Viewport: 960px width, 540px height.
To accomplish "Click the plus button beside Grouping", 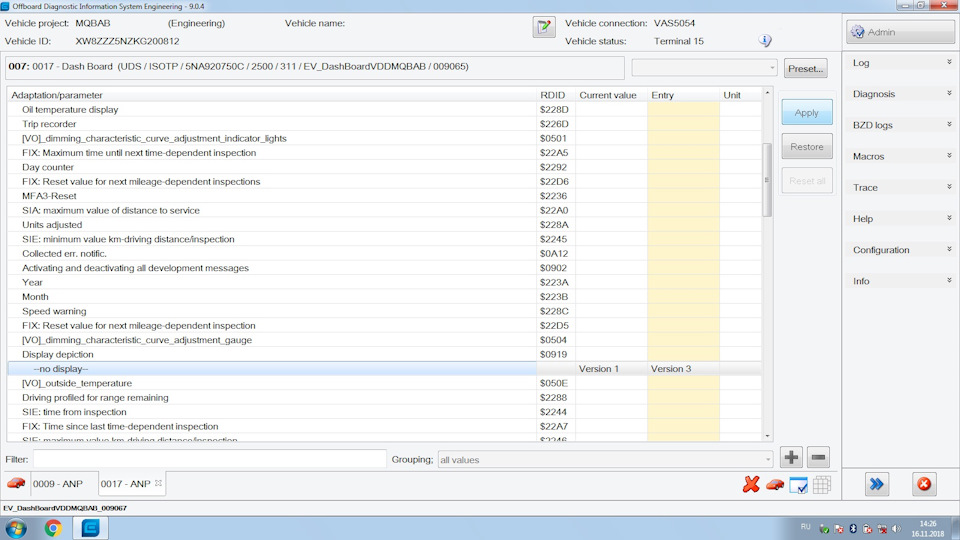I will 791,457.
